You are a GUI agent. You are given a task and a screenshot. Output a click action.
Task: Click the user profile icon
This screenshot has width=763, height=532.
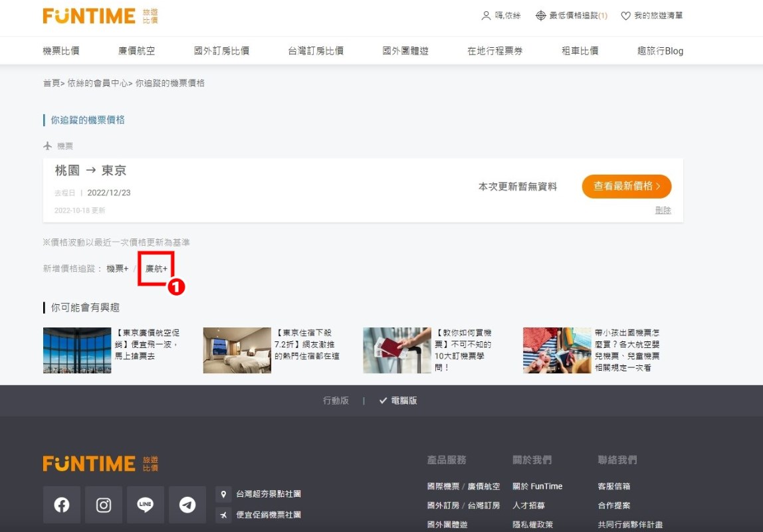pyautogui.click(x=486, y=16)
